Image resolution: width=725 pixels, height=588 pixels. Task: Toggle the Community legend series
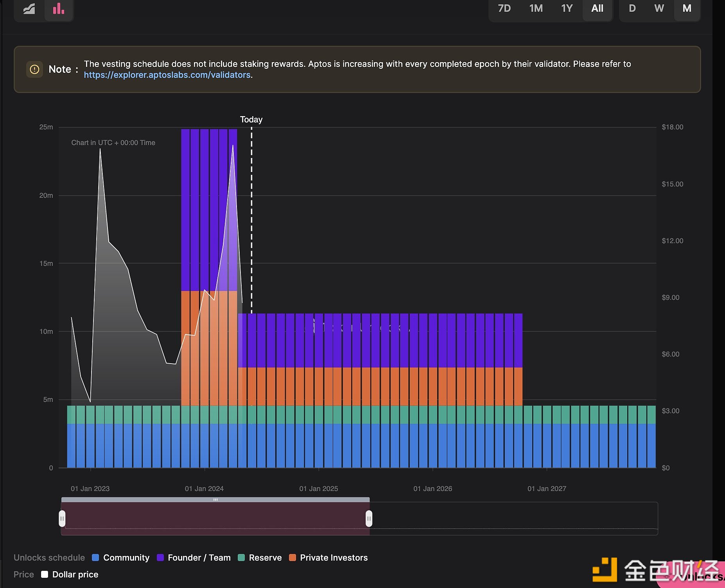pos(120,558)
